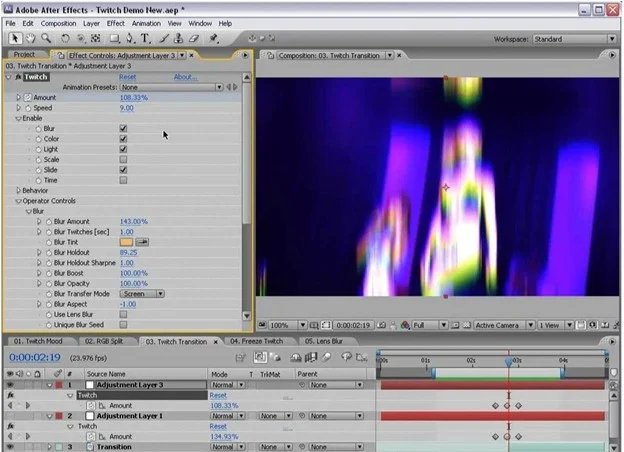
Task: Click the Speed stopwatch icon
Action: click(28, 108)
